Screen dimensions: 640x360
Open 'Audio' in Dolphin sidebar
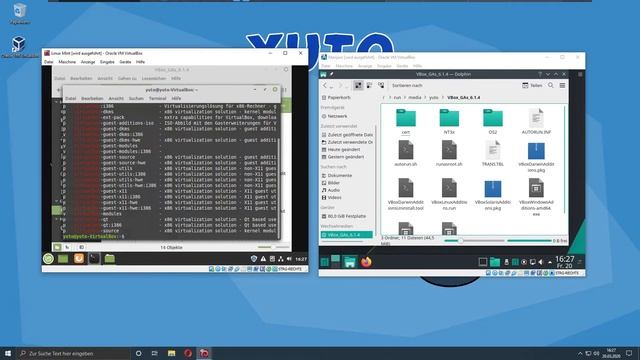pyautogui.click(x=331, y=190)
